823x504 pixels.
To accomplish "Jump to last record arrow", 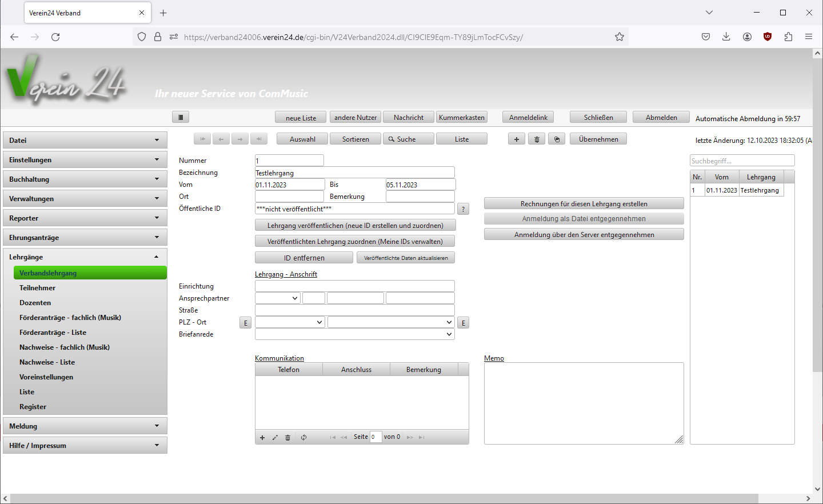I will (259, 139).
